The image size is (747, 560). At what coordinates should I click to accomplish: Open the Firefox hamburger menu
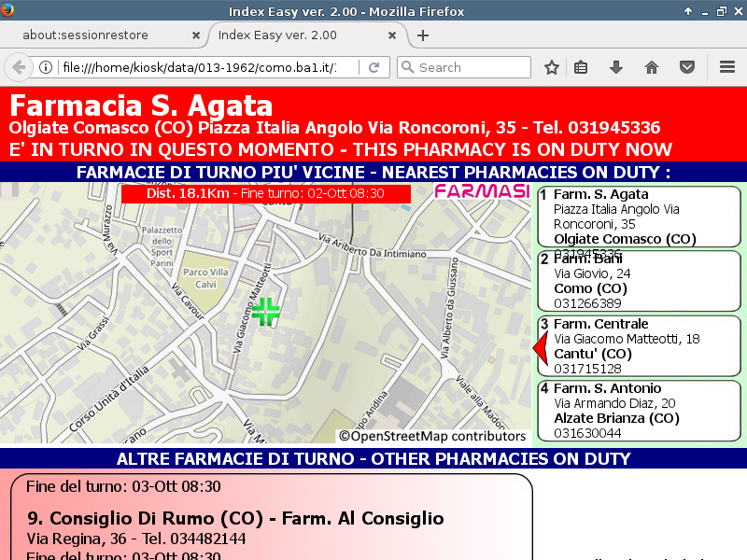click(x=727, y=67)
